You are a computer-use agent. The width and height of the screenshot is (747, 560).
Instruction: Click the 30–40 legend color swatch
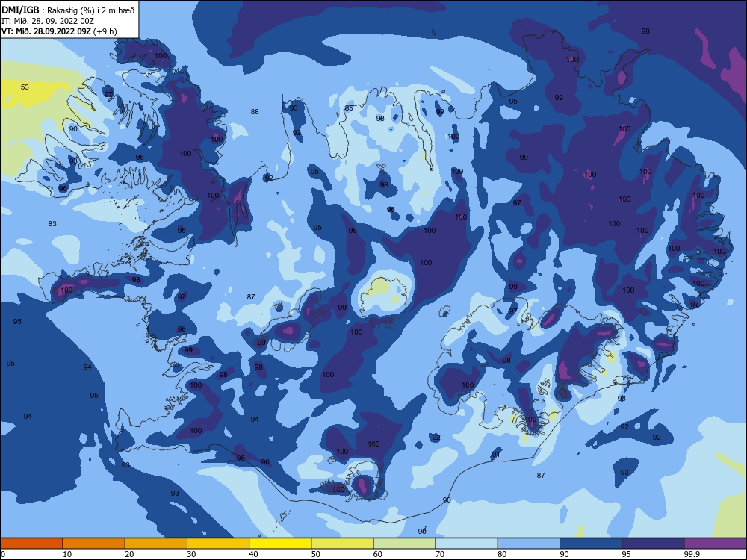(218, 544)
